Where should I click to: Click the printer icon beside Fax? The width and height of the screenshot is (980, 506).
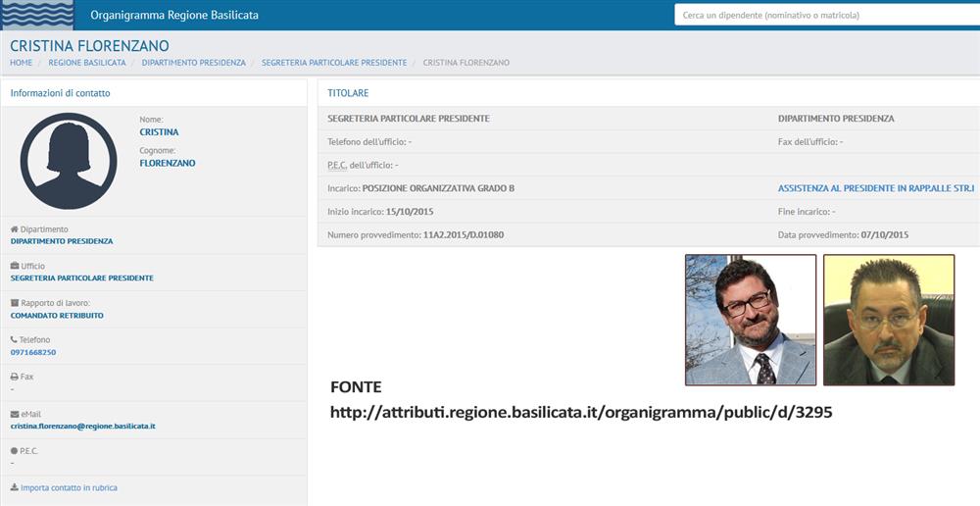pos(14,377)
